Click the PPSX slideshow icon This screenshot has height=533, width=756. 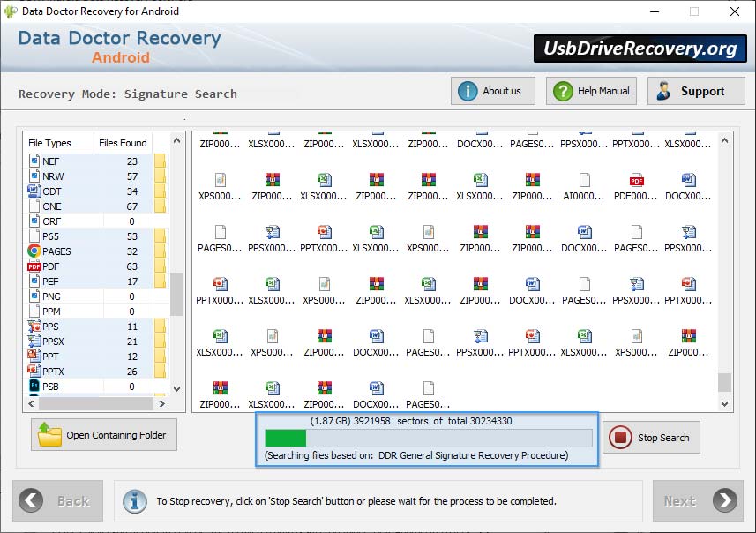[34, 341]
